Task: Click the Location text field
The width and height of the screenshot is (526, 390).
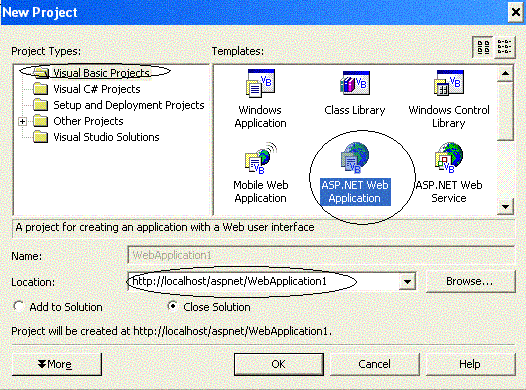Action: 264,281
